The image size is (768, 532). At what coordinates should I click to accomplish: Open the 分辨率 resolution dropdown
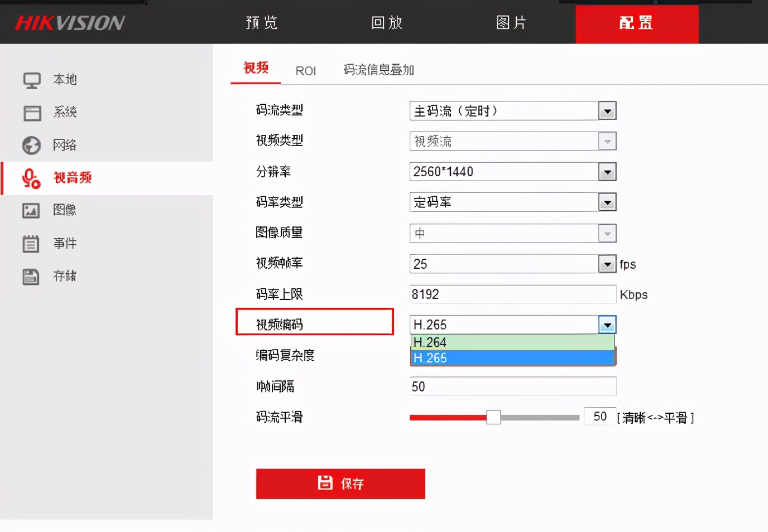(607, 172)
